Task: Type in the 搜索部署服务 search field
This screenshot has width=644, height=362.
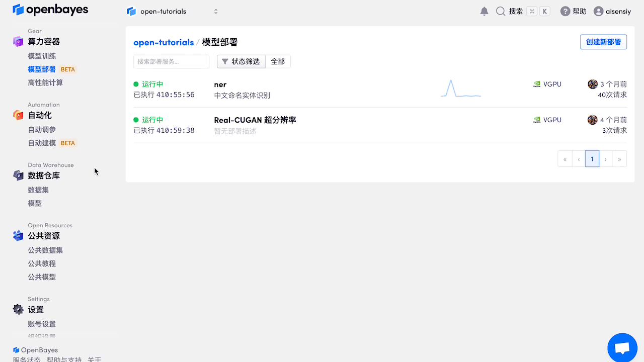Action: pos(171,61)
